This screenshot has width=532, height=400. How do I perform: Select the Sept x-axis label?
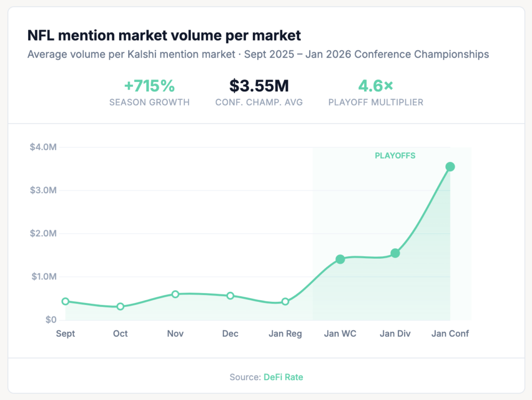pyautogui.click(x=65, y=334)
